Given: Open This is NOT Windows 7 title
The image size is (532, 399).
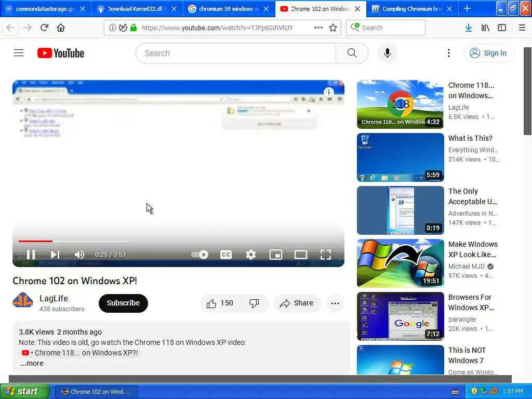Looking at the screenshot, I should click(x=467, y=355).
